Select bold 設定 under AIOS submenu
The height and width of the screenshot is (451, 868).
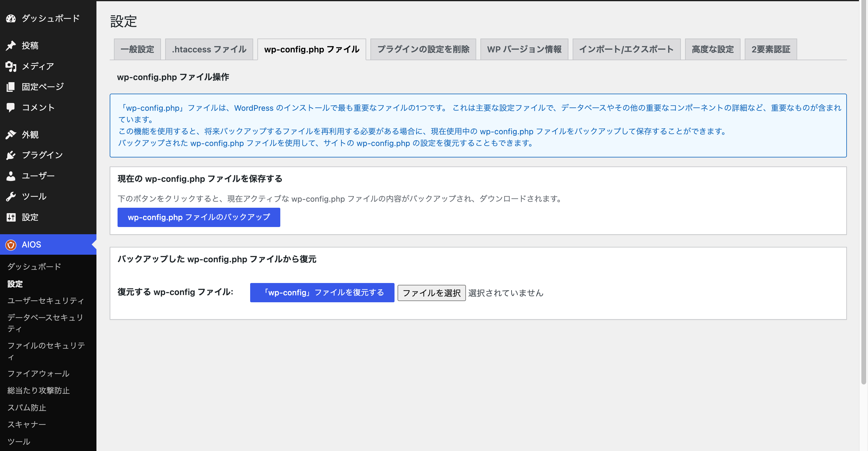[x=15, y=284]
